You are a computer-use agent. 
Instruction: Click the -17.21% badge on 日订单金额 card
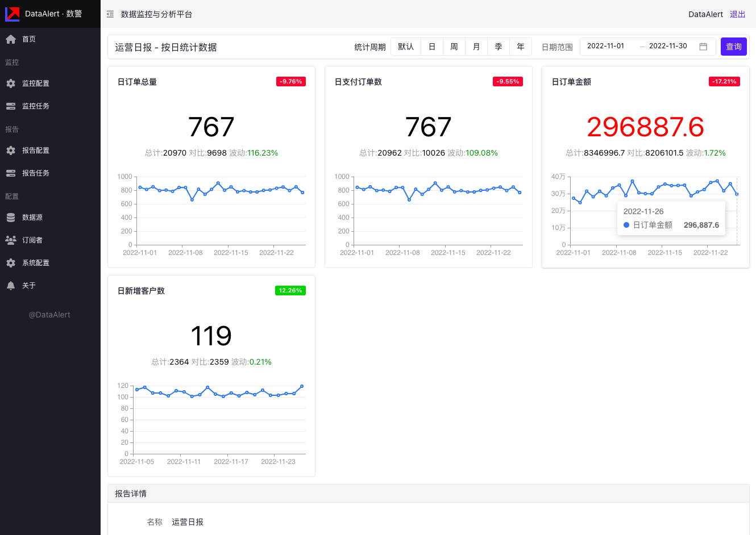pyautogui.click(x=724, y=81)
